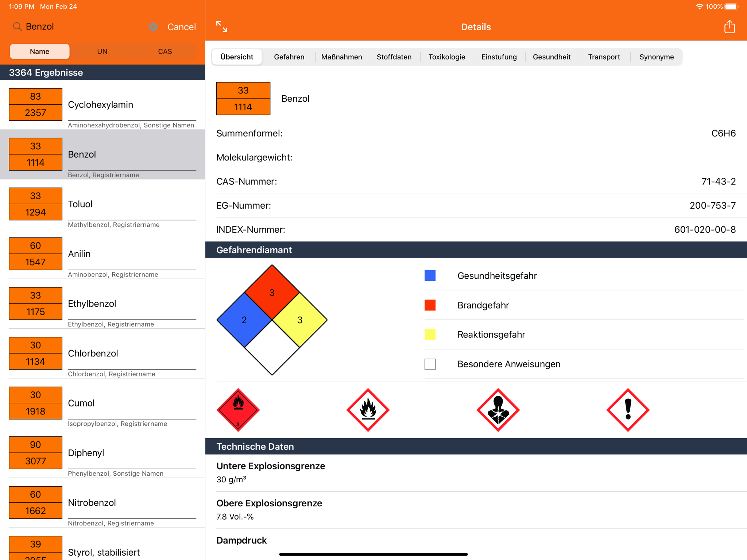747x560 pixels.
Task: Tap the GHS exclamation mark pictogram
Action: coord(628,410)
